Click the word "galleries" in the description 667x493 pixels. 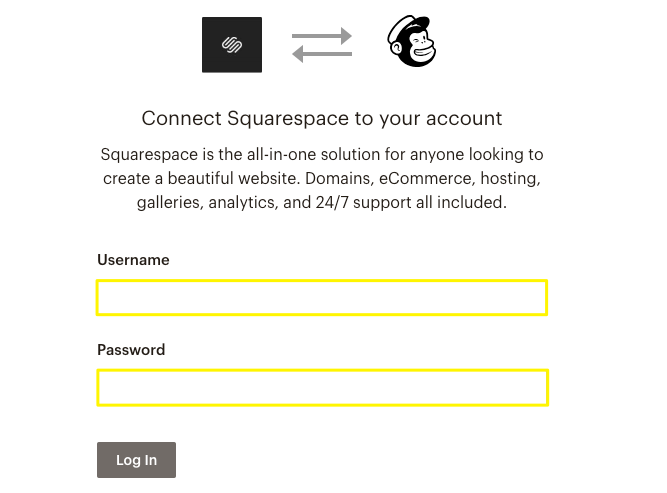167,203
